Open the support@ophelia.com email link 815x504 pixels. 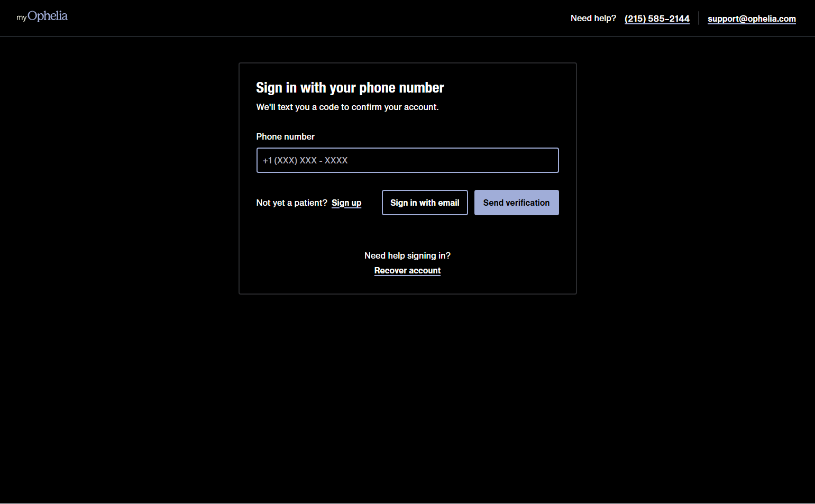(x=752, y=19)
